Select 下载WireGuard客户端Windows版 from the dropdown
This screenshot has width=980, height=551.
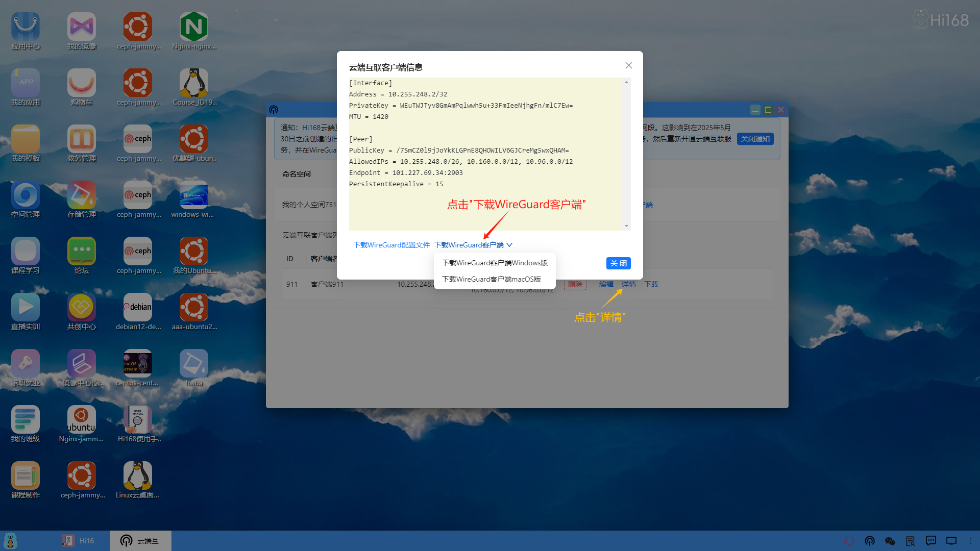point(494,262)
